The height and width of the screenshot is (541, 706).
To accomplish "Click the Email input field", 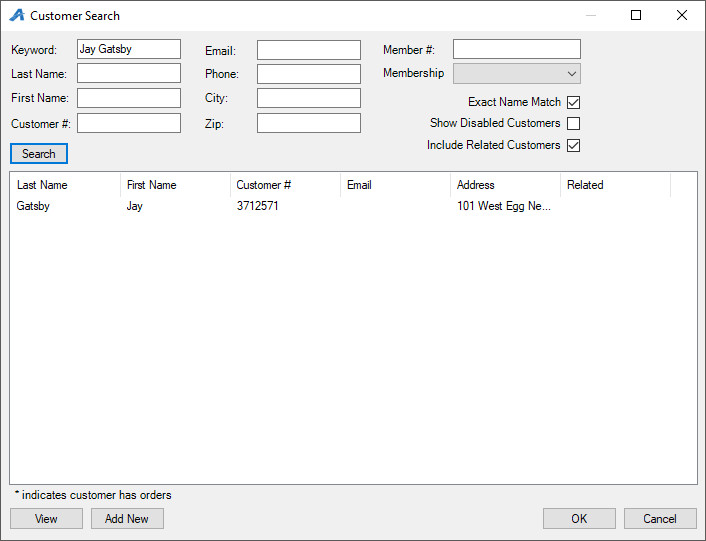I will (309, 50).
